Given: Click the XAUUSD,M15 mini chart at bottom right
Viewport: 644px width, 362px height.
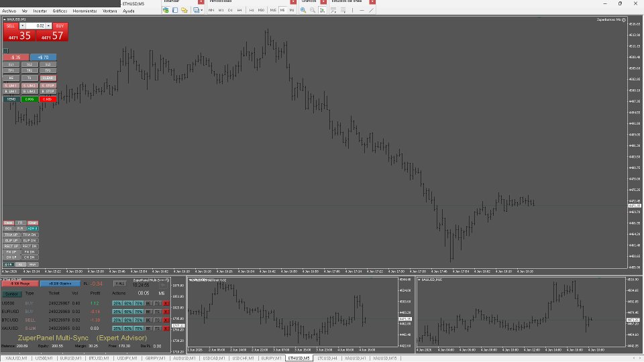Looking at the screenshot, I should [x=521, y=312].
